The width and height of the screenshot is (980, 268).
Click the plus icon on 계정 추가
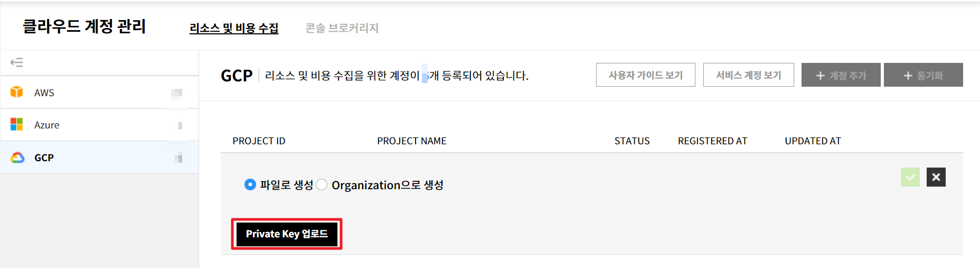(x=821, y=76)
